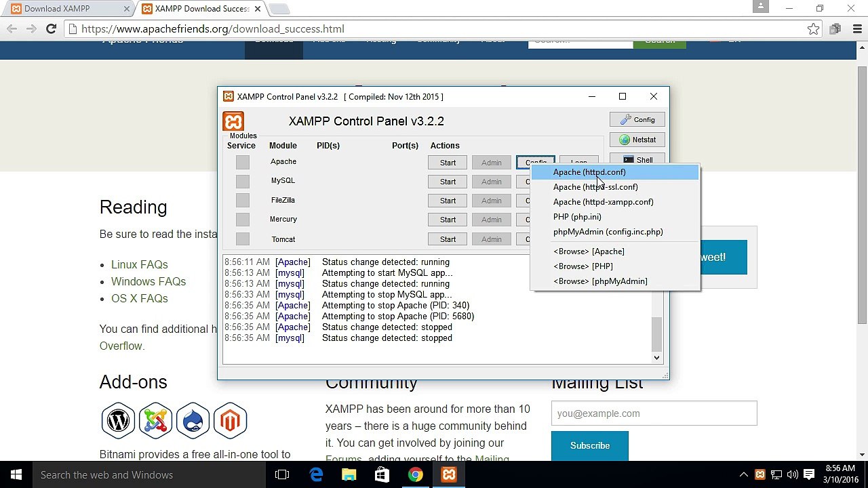Click the XAMPP system tray icon
Image resolution: width=868 pixels, height=488 pixels.
[760, 474]
